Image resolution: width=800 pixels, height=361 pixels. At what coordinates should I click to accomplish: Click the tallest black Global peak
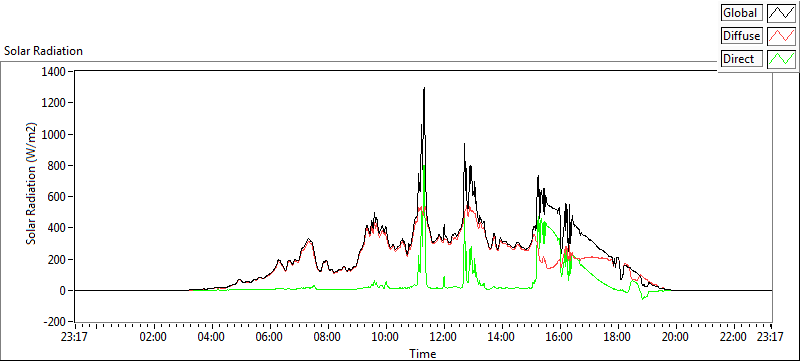point(424,88)
